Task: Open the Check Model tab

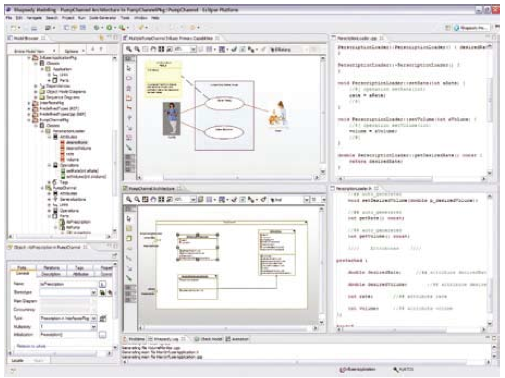Action: pyautogui.click(x=209, y=339)
